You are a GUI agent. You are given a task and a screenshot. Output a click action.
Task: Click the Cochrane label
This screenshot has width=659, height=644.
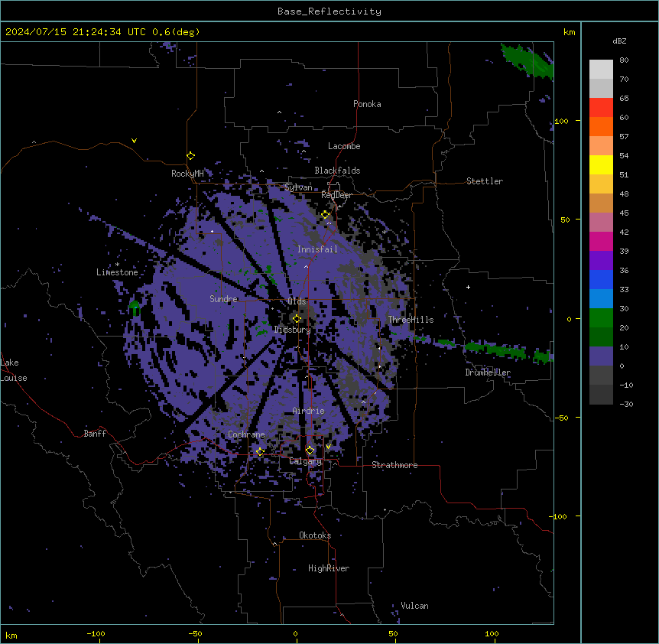246,434
